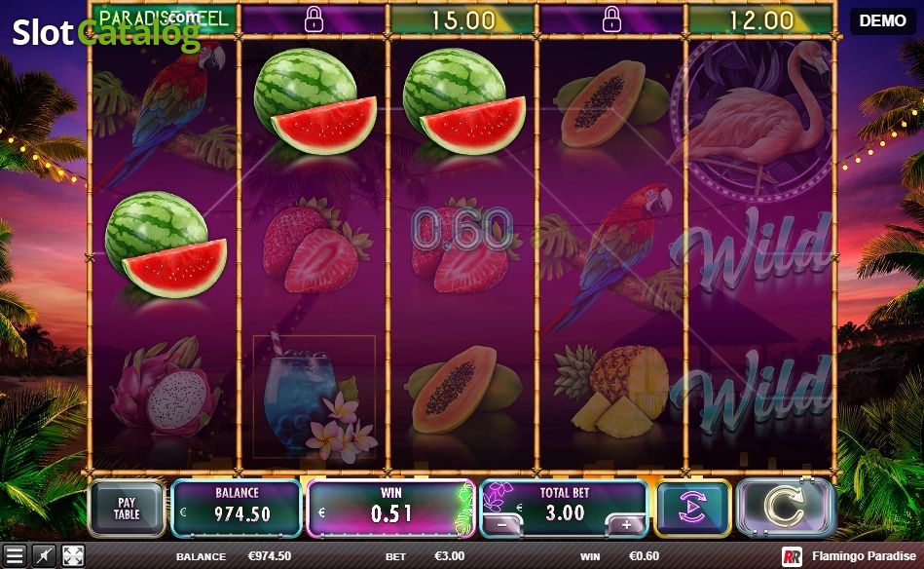Click the dragon fruit symbol

click(x=164, y=386)
